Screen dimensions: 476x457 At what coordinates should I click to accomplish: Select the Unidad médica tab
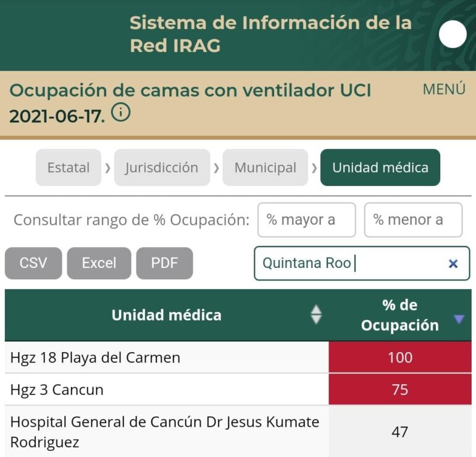coord(380,167)
